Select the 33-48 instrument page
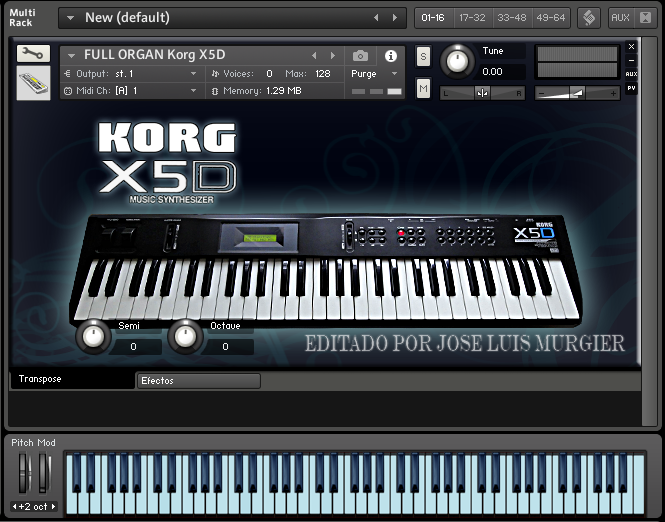This screenshot has height=522, width=665. point(511,18)
